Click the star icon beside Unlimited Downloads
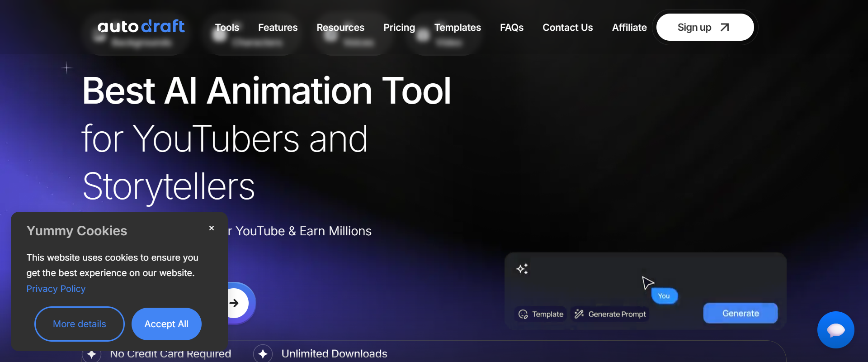 tap(263, 354)
